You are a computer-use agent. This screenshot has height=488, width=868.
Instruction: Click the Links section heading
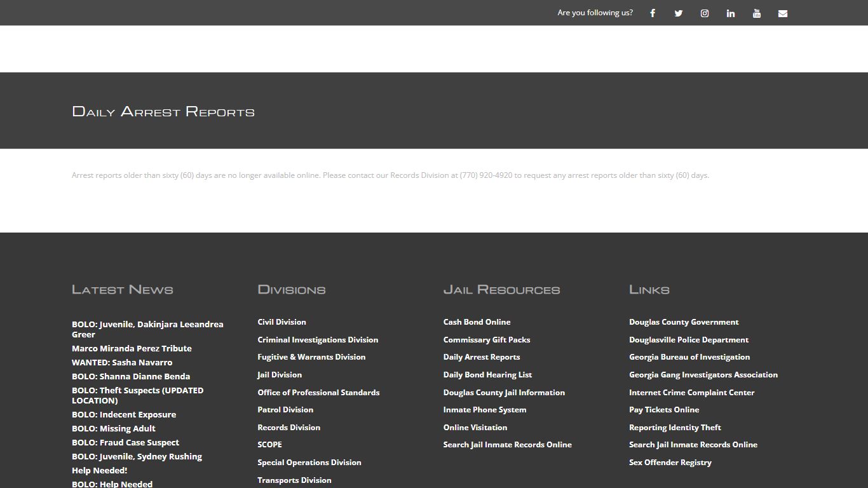point(649,290)
